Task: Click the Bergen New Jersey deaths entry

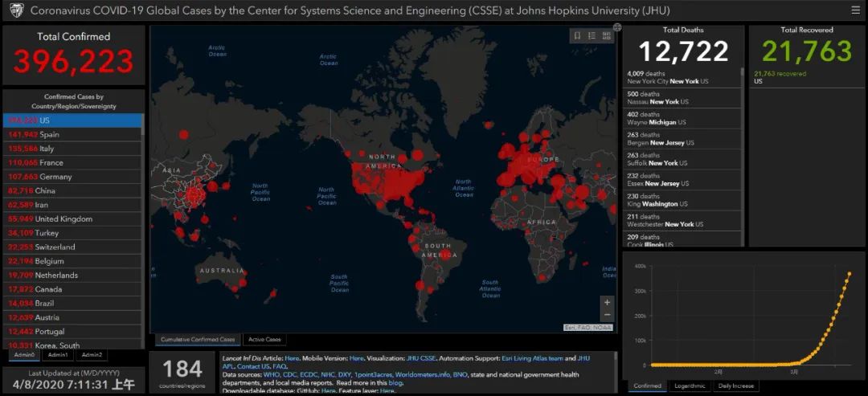Action: [x=682, y=139]
